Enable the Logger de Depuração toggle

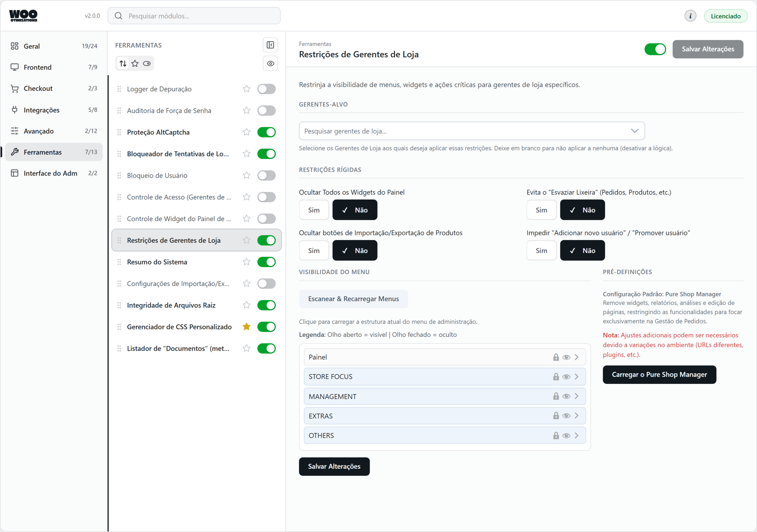point(266,89)
